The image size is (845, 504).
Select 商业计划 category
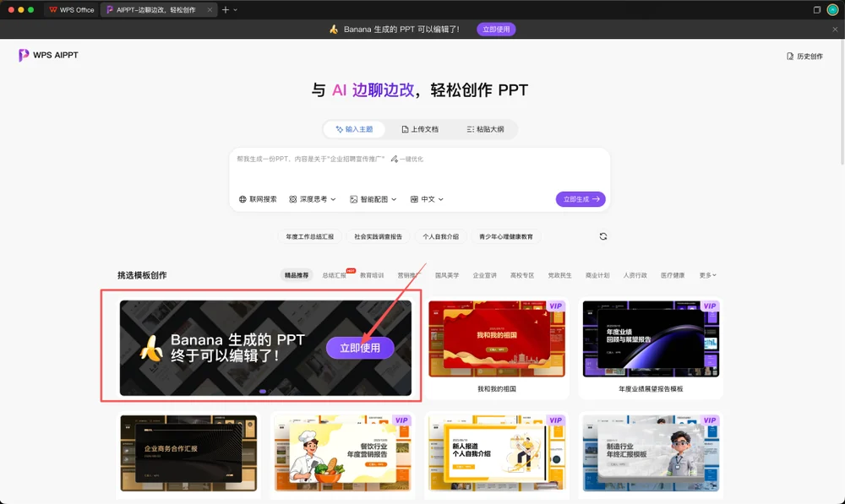point(597,275)
